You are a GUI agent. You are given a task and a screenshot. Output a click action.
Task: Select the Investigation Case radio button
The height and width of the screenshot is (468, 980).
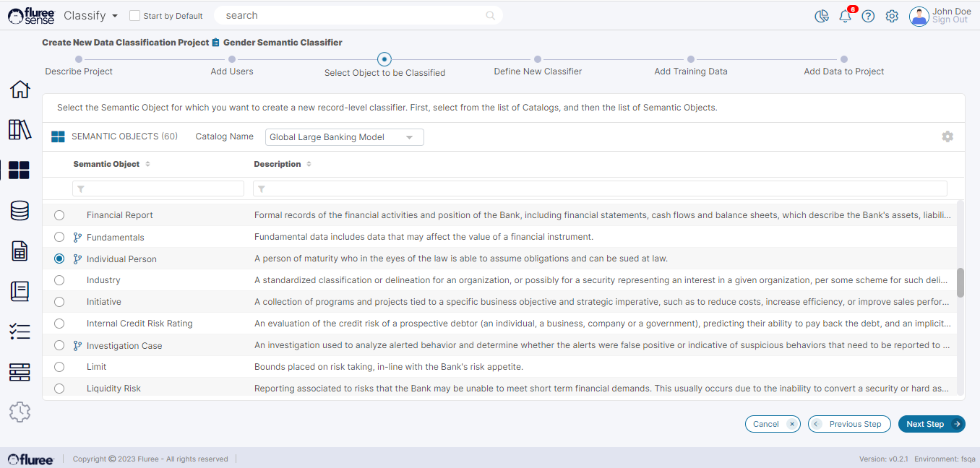(x=59, y=346)
